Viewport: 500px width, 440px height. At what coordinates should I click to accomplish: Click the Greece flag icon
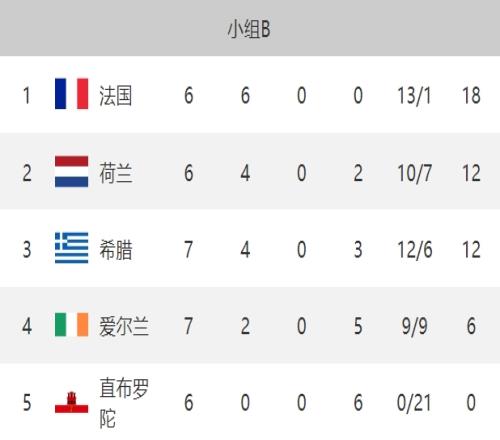click(72, 248)
